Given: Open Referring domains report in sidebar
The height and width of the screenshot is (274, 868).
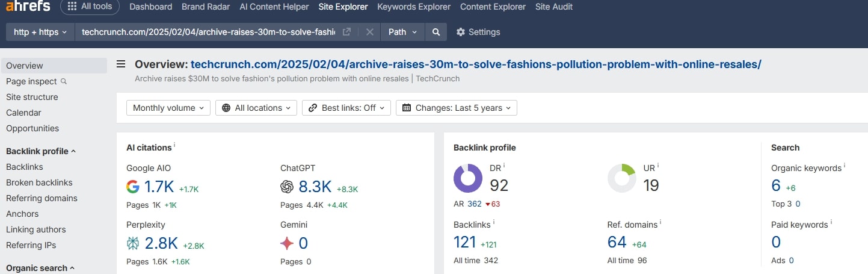Looking at the screenshot, I should (42, 198).
